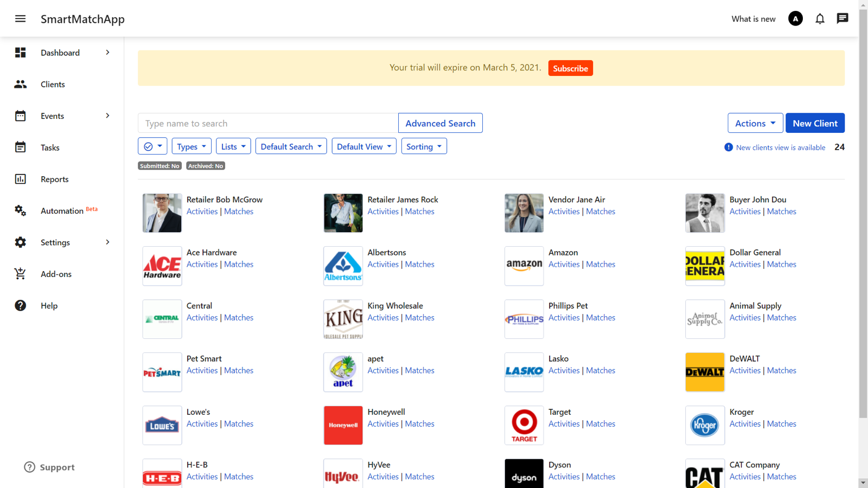The image size is (868, 488).
Task: Click the notifications bell icon
Action: (820, 18)
